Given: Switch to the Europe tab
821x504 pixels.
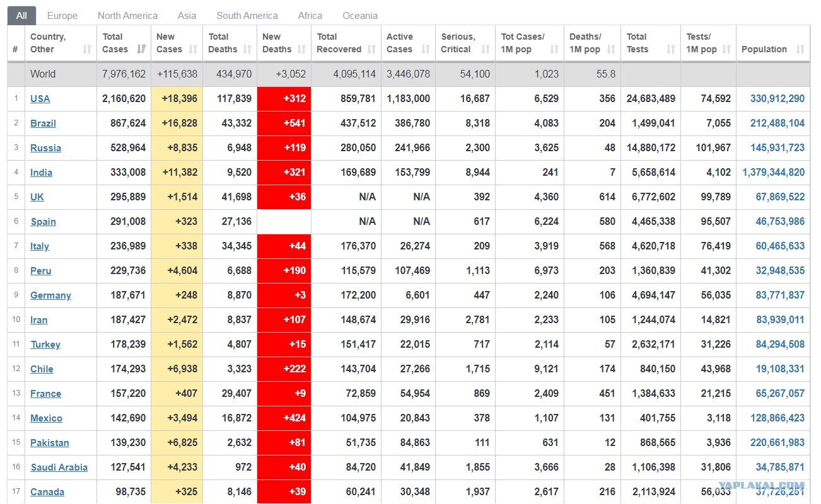Looking at the screenshot, I should click(x=62, y=16).
